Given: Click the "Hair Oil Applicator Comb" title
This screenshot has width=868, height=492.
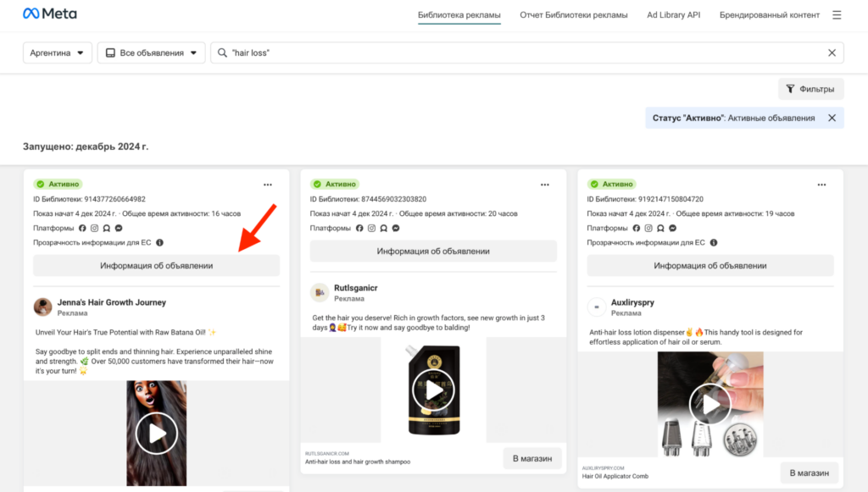Looking at the screenshot, I should pyautogui.click(x=615, y=476).
